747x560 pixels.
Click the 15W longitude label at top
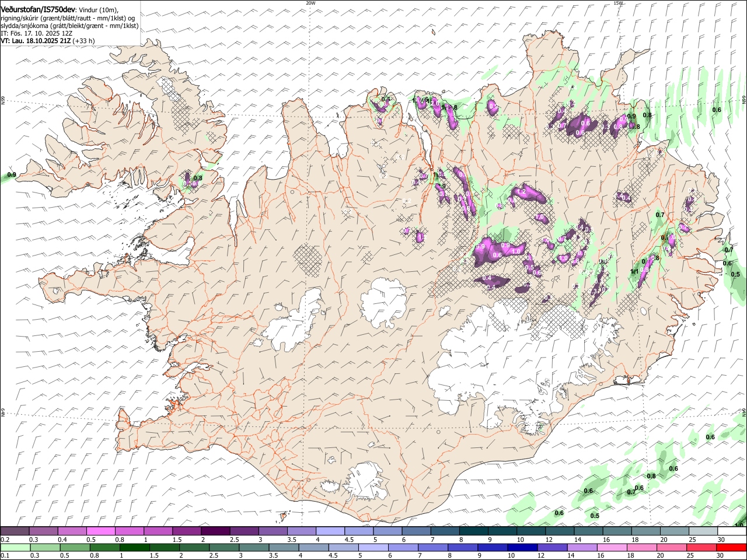[618, 3]
